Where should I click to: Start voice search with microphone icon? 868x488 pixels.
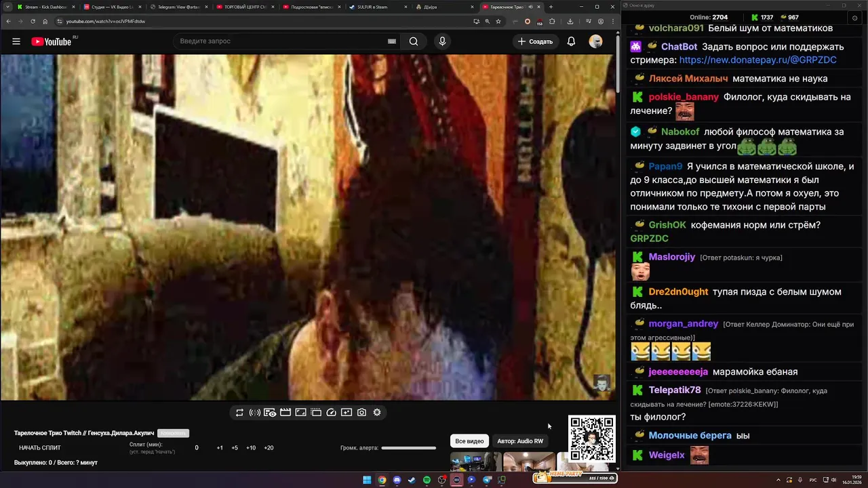point(442,41)
